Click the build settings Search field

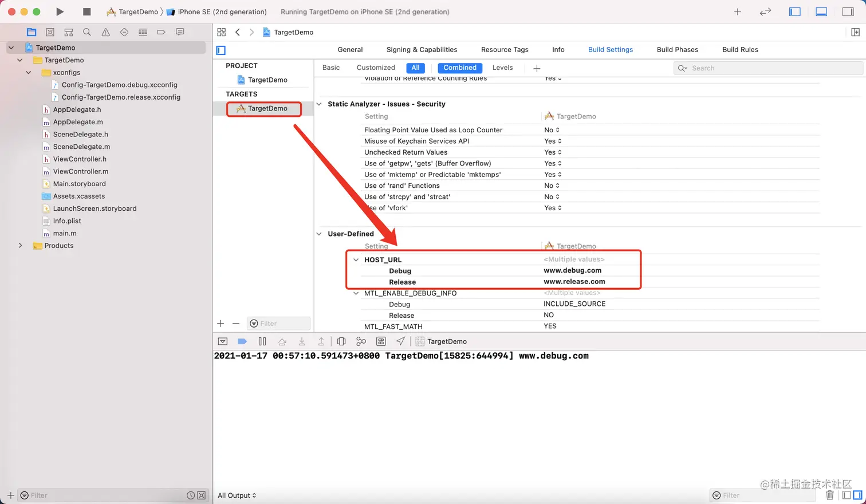click(768, 68)
